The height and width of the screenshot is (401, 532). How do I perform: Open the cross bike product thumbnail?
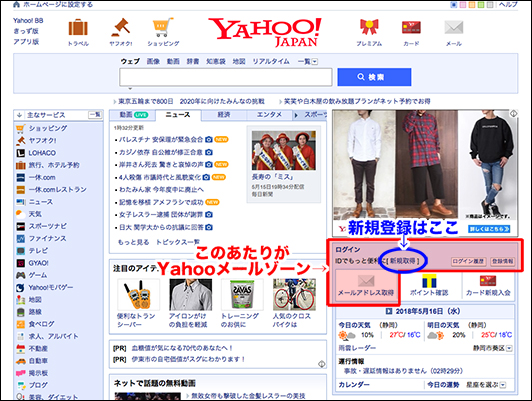pos(294,294)
